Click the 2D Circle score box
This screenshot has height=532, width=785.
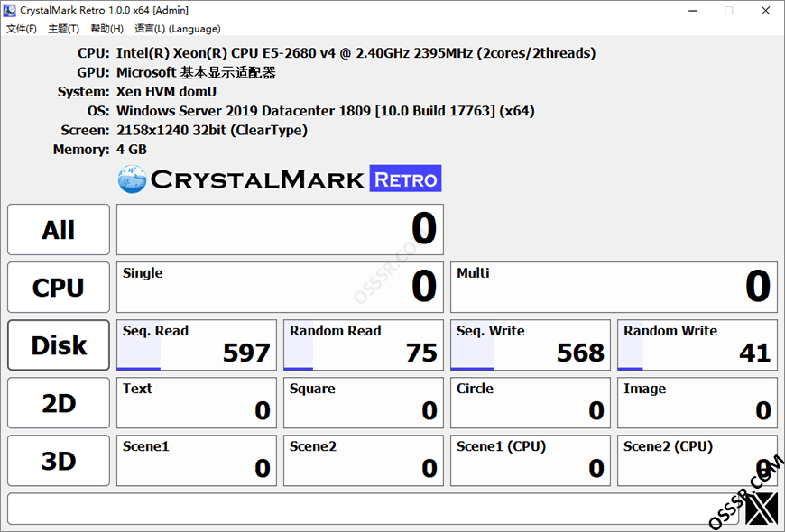coord(531,403)
